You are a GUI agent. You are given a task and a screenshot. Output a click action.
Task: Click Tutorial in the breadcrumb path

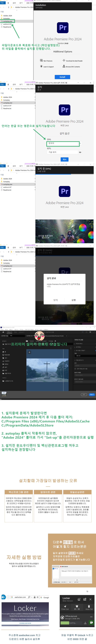point(32,341)
